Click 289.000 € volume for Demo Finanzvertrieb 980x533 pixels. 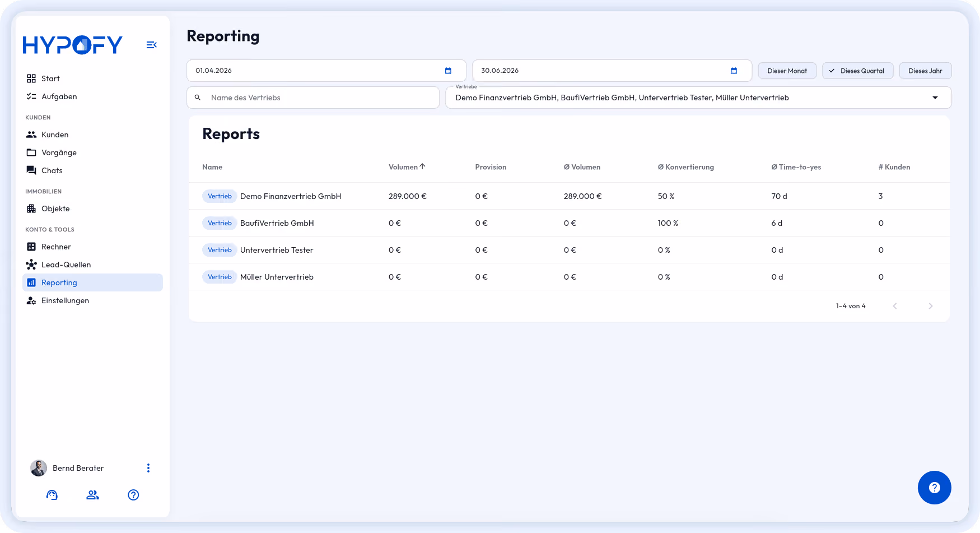(x=408, y=196)
